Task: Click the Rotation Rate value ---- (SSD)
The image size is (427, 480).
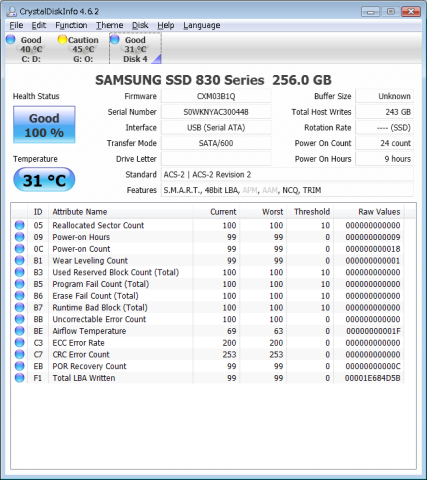Action: [x=384, y=128]
